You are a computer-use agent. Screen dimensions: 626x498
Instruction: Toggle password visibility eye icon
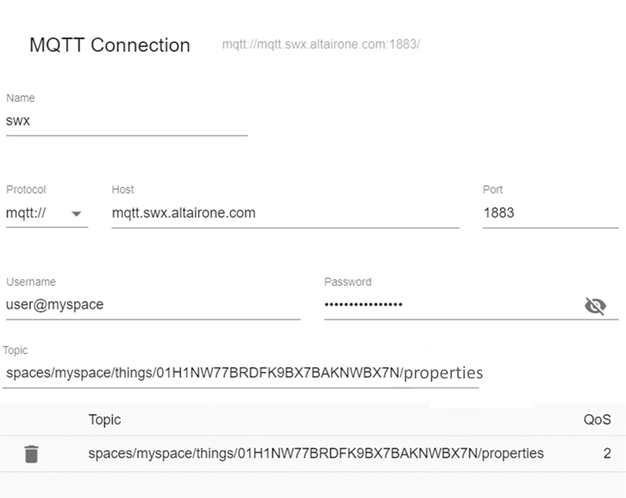(x=595, y=306)
